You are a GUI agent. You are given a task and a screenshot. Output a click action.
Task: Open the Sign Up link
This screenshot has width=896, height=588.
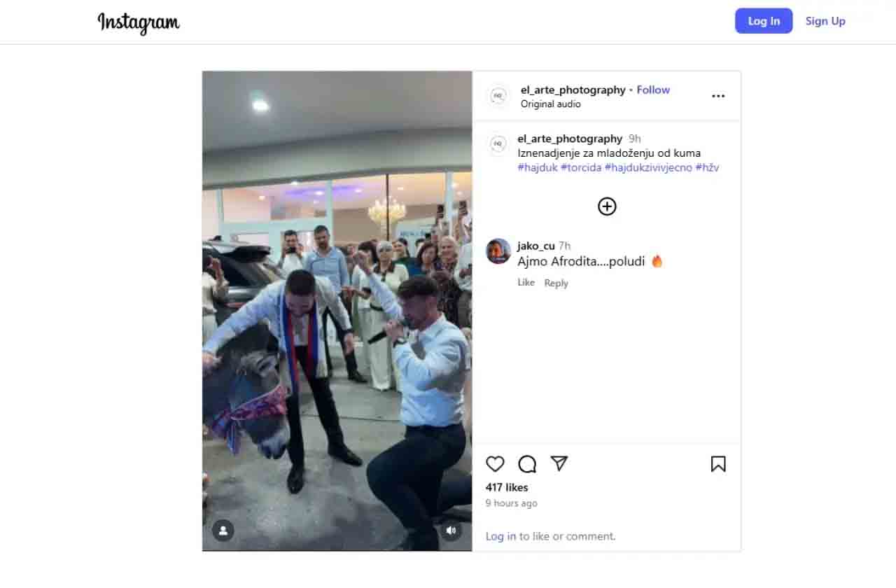pyautogui.click(x=825, y=21)
